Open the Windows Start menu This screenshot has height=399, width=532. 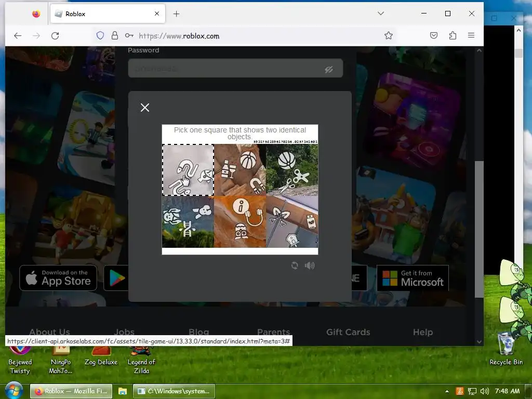click(14, 391)
